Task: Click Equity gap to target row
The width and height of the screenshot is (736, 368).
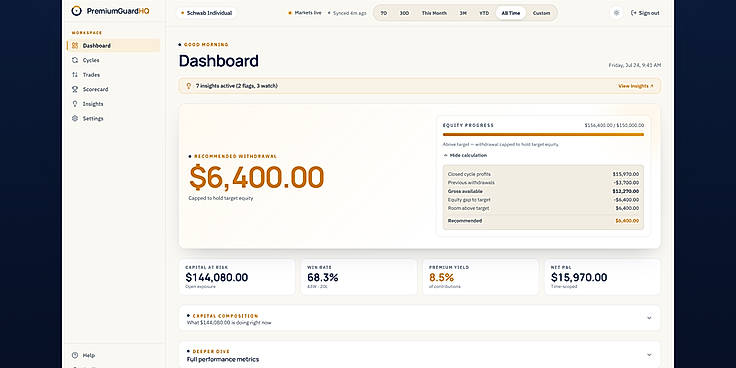Action: coord(543,199)
